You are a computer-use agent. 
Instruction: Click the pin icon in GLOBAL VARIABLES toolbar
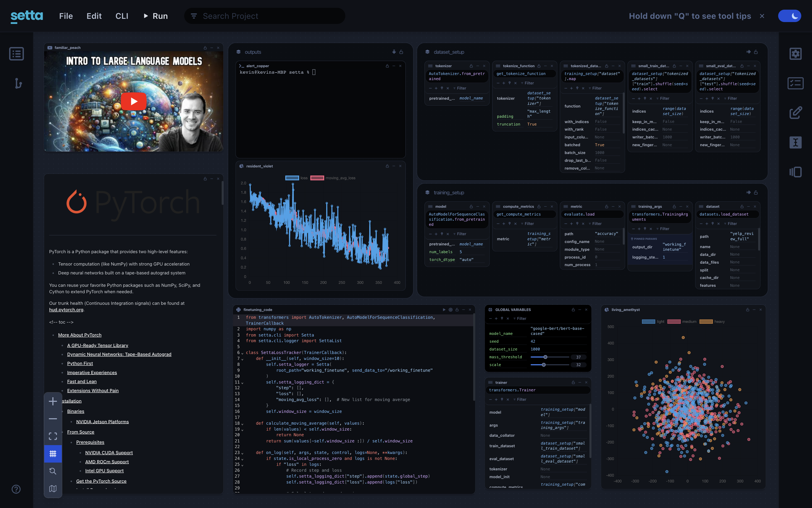[502, 319]
